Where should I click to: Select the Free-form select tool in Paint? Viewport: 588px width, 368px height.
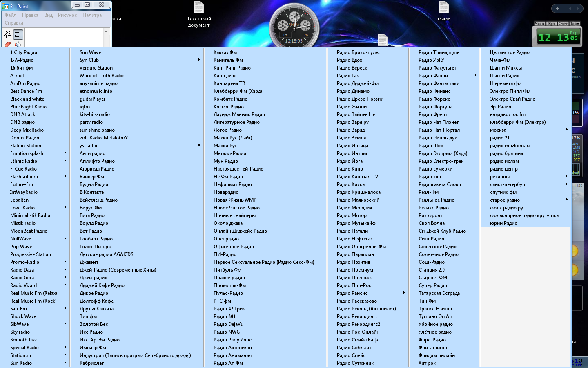tap(8, 34)
